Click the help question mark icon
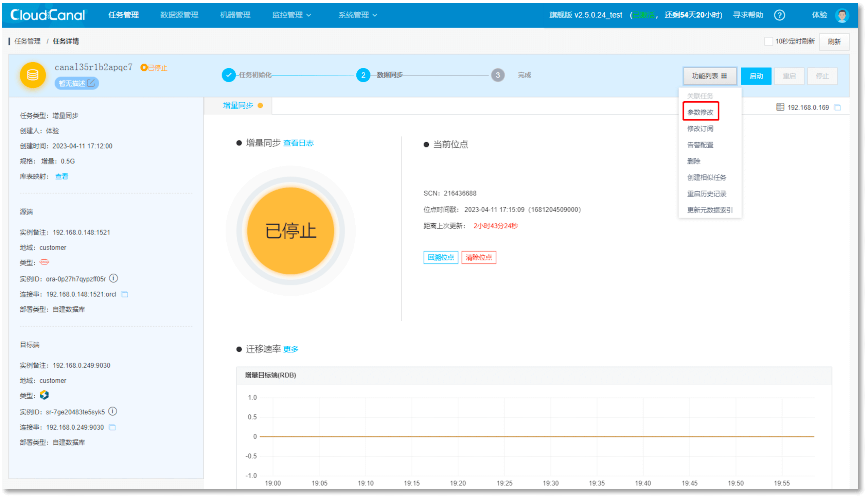The height and width of the screenshot is (499, 868). (779, 15)
